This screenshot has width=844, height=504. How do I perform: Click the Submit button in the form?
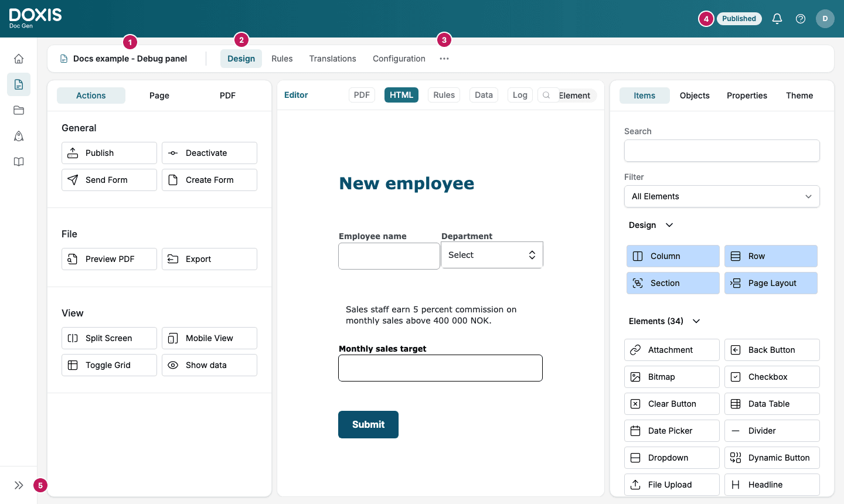pyautogui.click(x=368, y=424)
